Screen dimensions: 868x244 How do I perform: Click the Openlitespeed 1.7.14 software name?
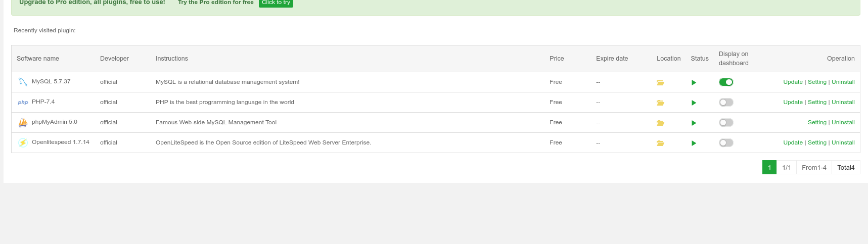[61, 142]
